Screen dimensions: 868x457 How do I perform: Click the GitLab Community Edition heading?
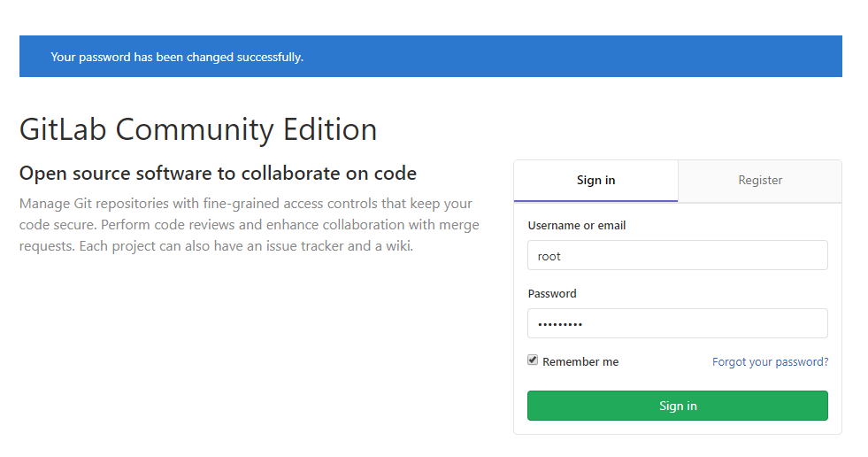point(198,129)
